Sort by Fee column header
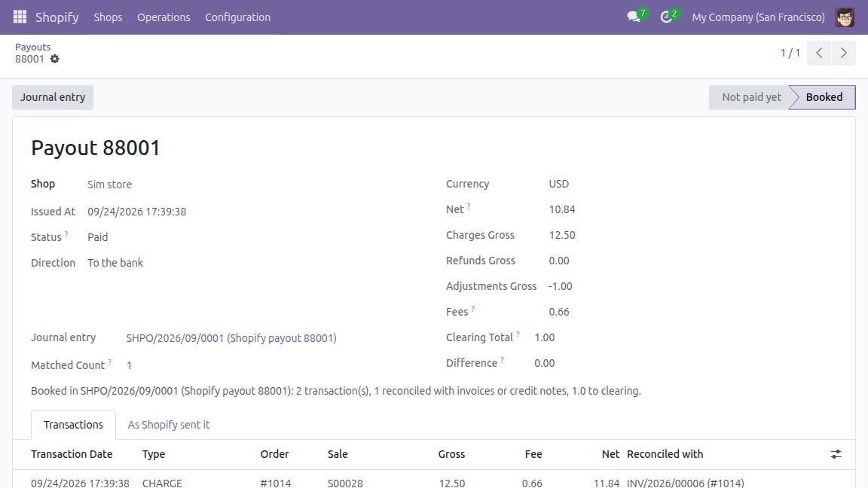Screen dimensions: 868x488 (533, 454)
